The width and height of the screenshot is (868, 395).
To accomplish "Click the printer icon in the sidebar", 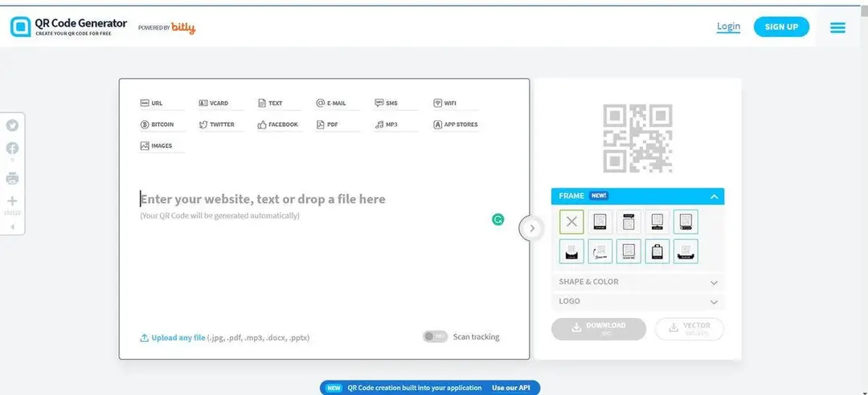I will click(12, 178).
